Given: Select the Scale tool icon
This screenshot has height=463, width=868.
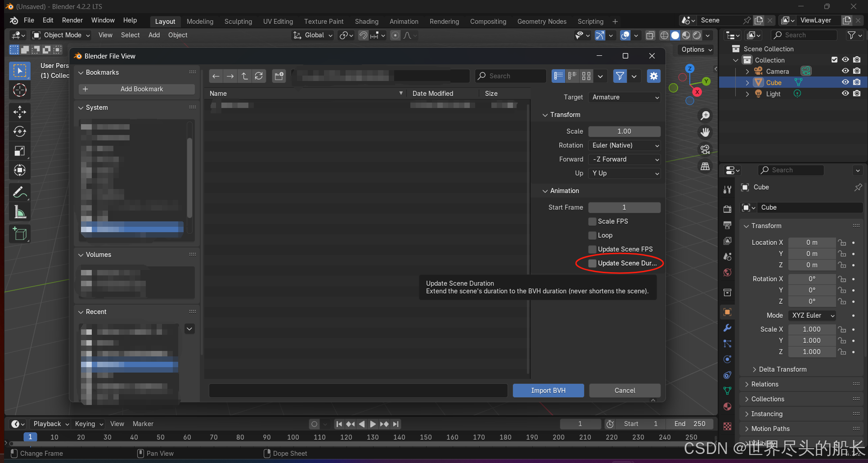Looking at the screenshot, I should coord(20,151).
